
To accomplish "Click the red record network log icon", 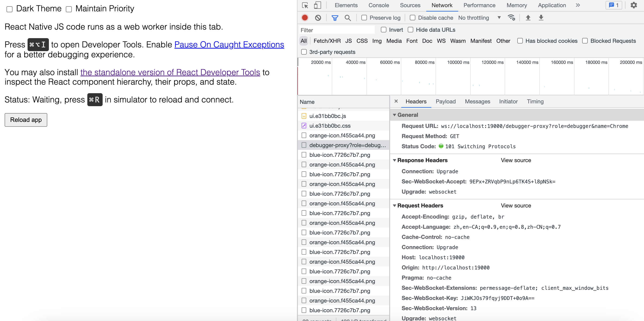I will [305, 18].
